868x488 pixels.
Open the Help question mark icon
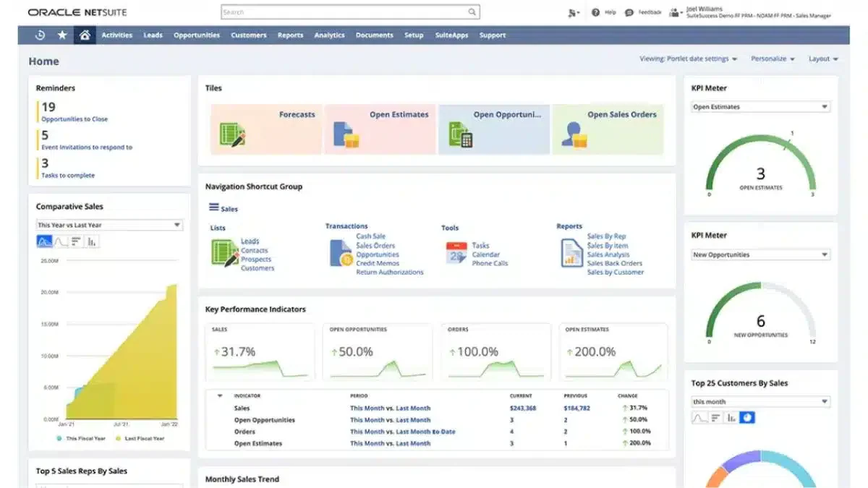(x=595, y=12)
